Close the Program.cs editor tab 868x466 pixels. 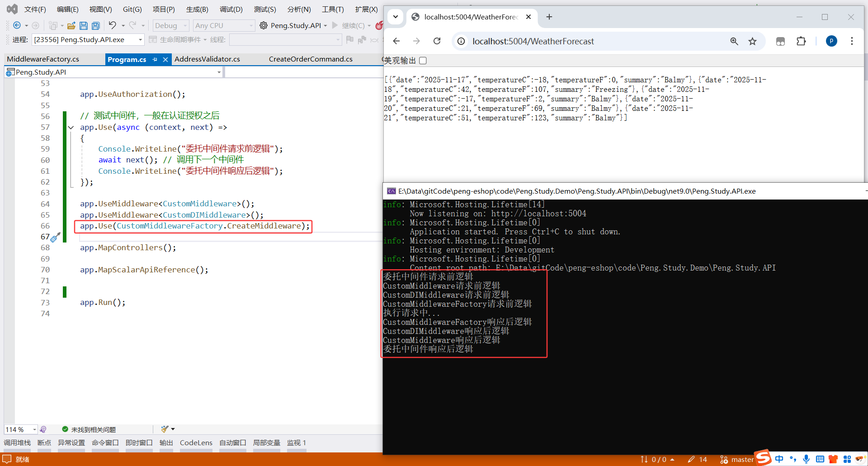point(165,59)
